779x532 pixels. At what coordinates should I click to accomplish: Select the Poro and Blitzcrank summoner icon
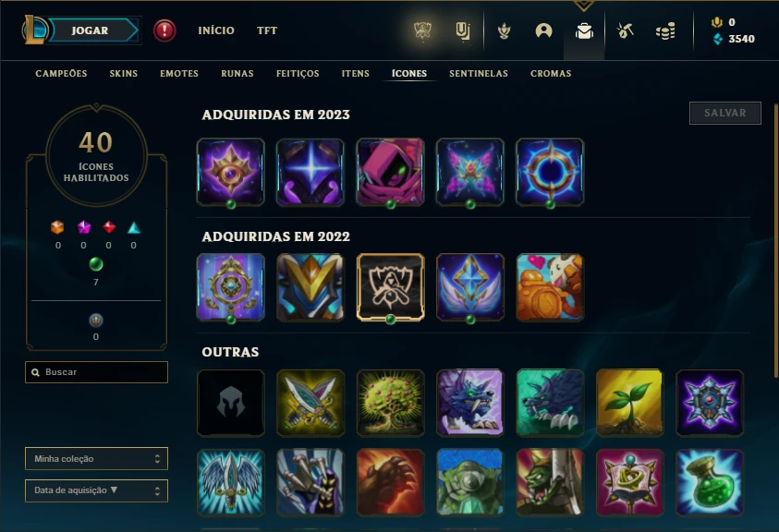coord(550,287)
